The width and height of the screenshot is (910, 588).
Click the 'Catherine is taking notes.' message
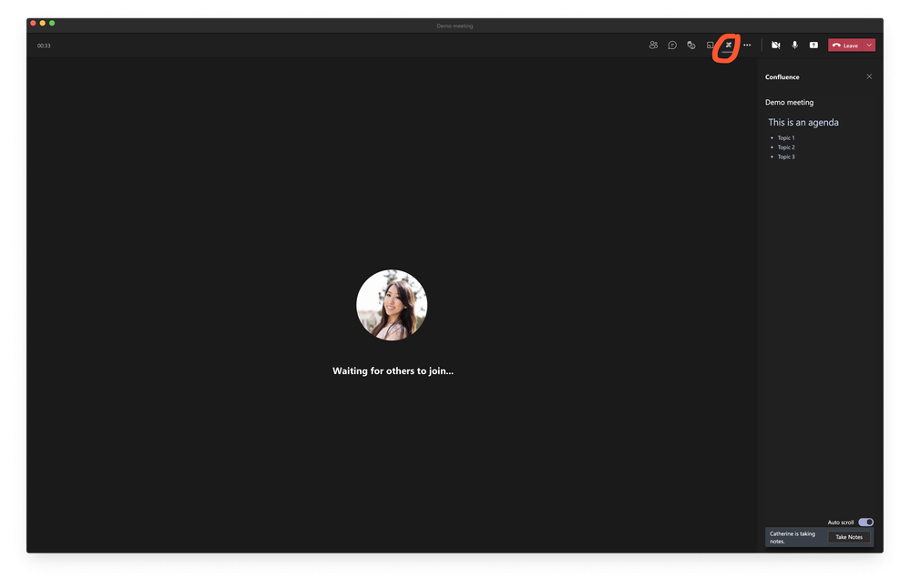[792, 538]
